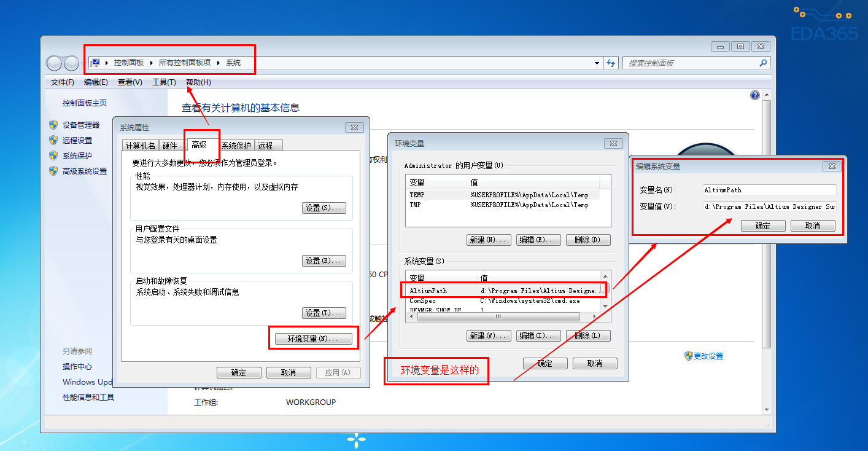Open the 工具(T) menu
The width and height of the screenshot is (868, 451).
(x=164, y=82)
